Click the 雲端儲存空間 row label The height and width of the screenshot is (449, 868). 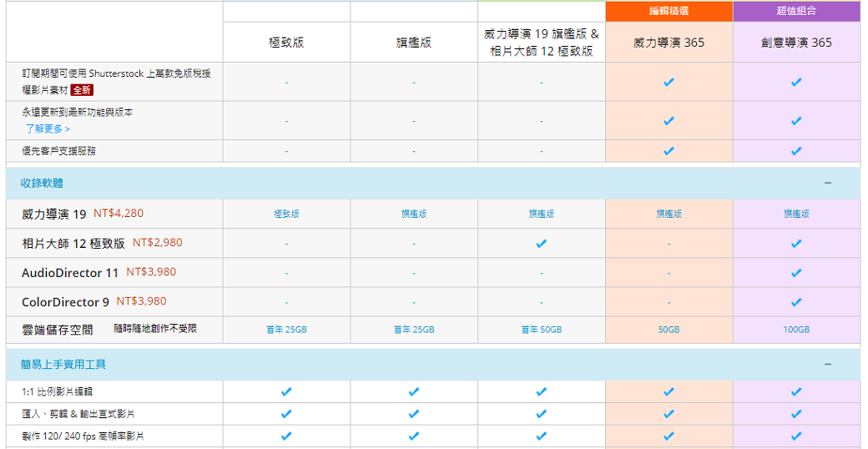[58, 330]
